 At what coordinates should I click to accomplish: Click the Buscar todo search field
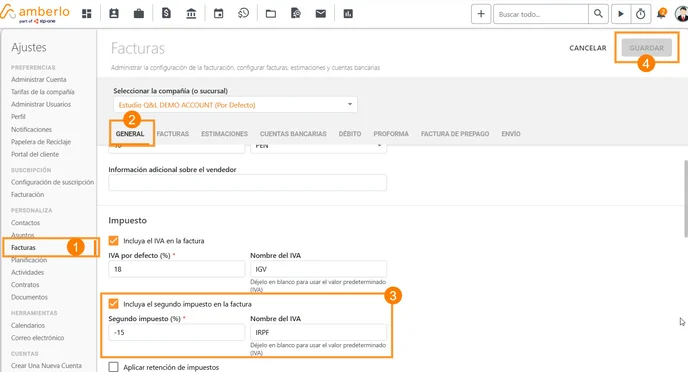click(541, 14)
